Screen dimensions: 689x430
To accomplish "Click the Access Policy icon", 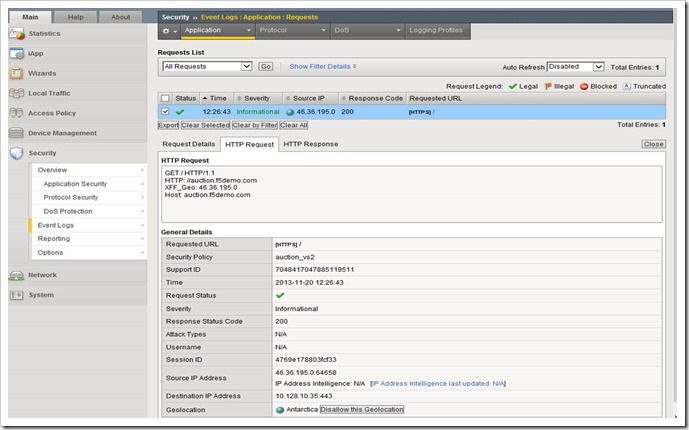I will click(x=15, y=113).
